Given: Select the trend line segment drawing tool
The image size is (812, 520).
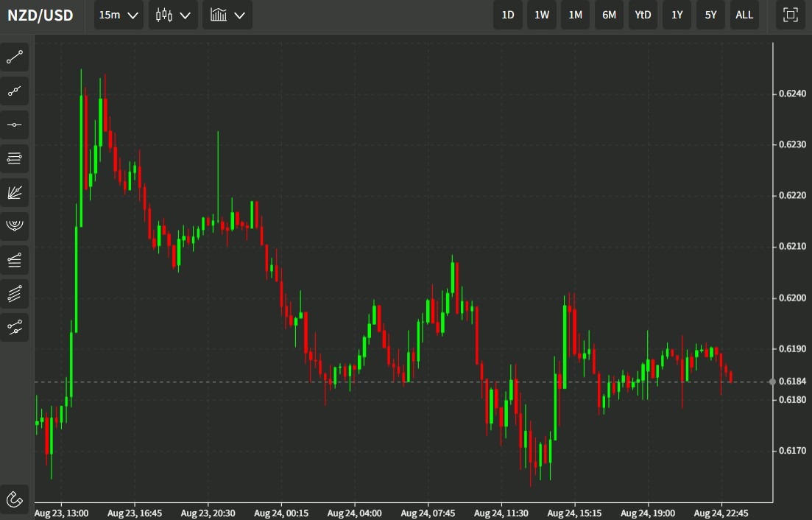Looking at the screenshot, I should point(15,57).
